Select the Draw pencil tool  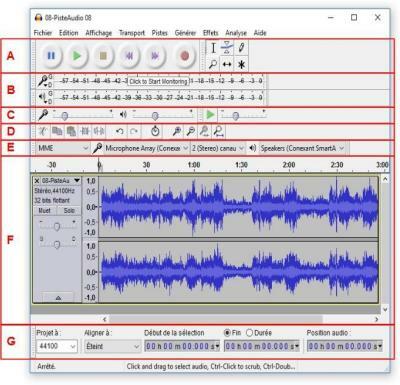click(x=241, y=48)
